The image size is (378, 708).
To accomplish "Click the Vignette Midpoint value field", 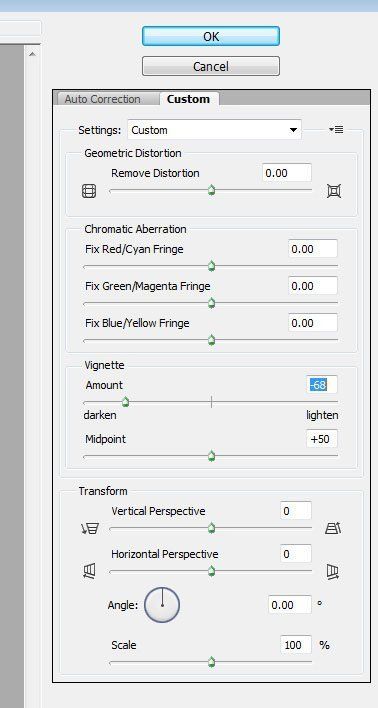I will click(321, 439).
